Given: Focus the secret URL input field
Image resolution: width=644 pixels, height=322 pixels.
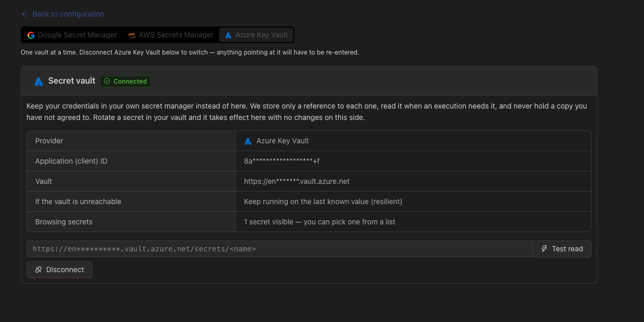Looking at the screenshot, I should (279, 249).
